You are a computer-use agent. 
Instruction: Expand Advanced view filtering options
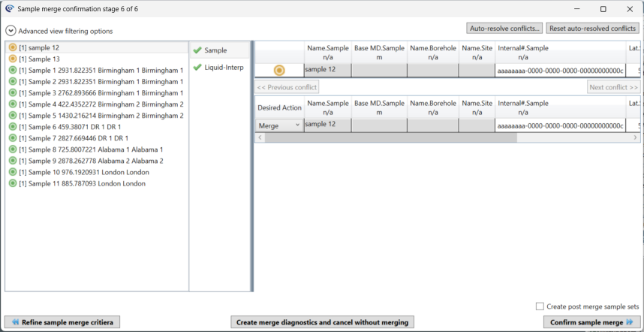pyautogui.click(x=11, y=31)
